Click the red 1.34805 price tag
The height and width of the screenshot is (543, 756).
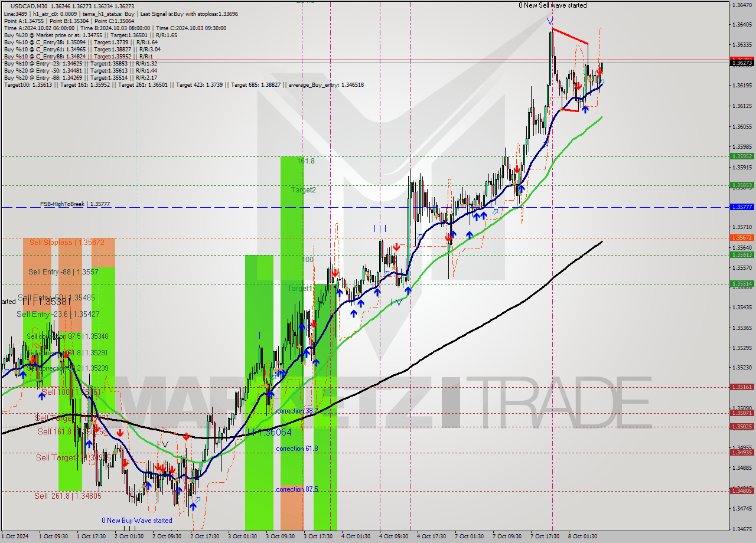[x=742, y=490]
